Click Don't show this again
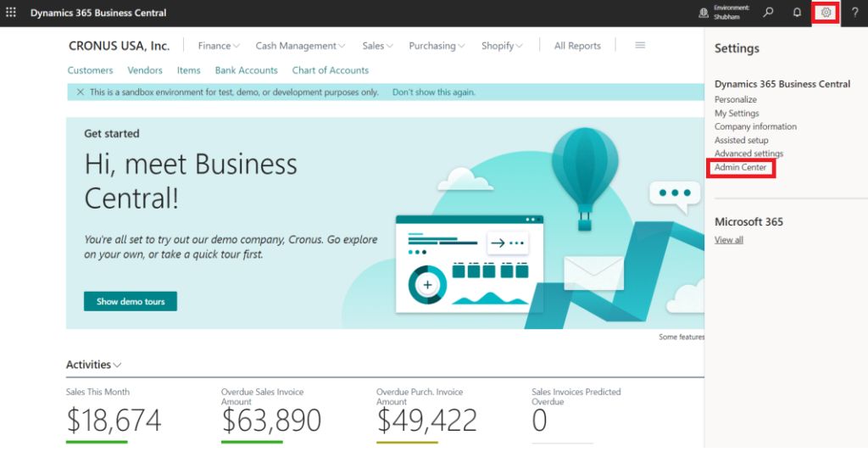Screen dimensions: 868x452 pyautogui.click(x=433, y=92)
